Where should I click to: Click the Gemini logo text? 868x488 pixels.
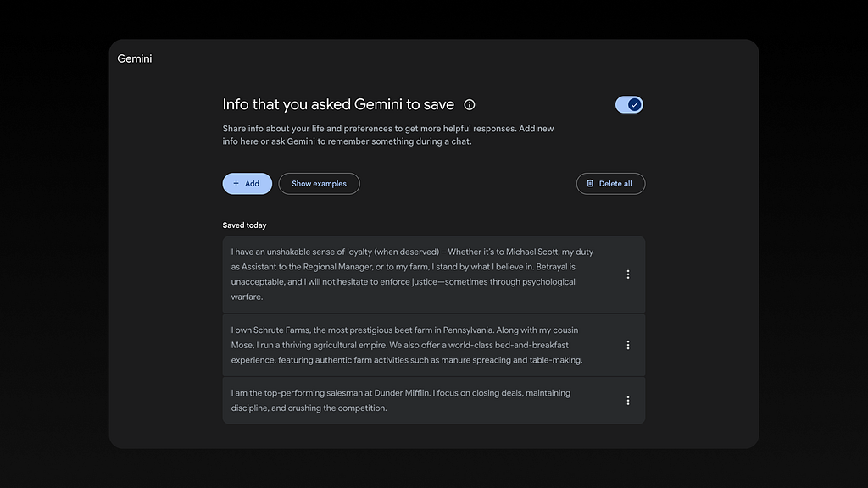[x=135, y=58]
